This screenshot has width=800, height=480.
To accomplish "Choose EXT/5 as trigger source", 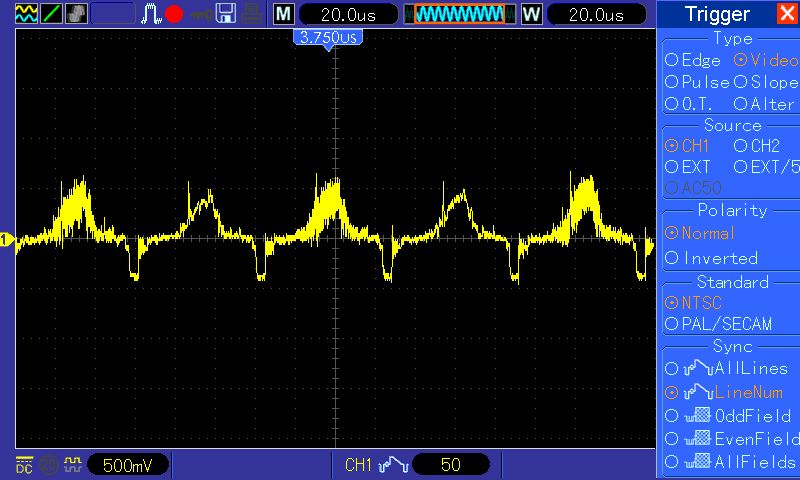I will 766,167.
